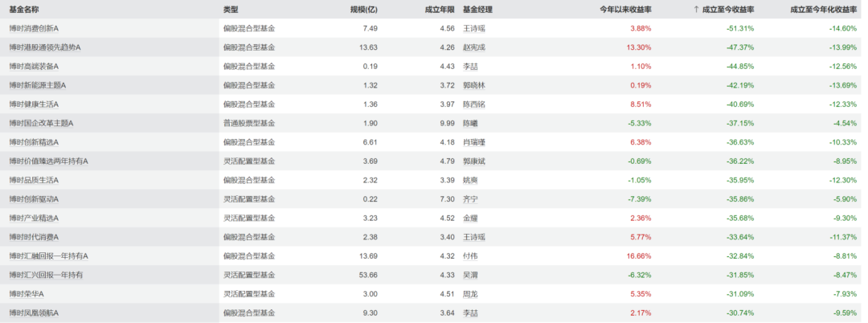Open fund 博时品质生活A
This screenshot has width=868, height=323.
(34, 180)
